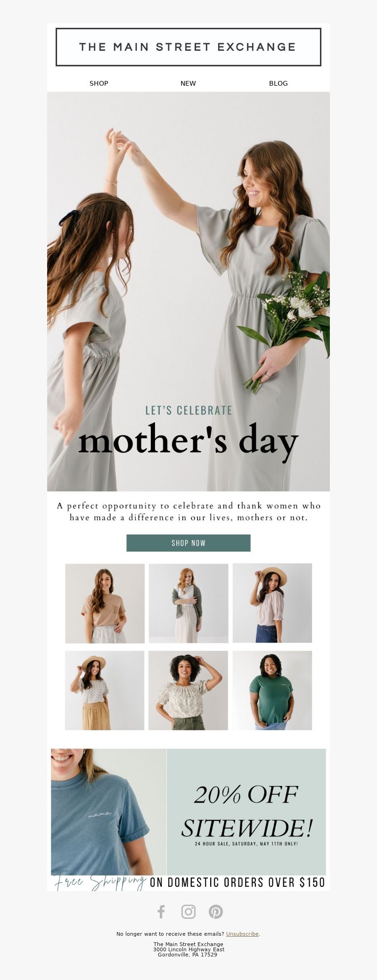Click the Unsubscribe link
The height and width of the screenshot is (980, 377).
pos(242,934)
